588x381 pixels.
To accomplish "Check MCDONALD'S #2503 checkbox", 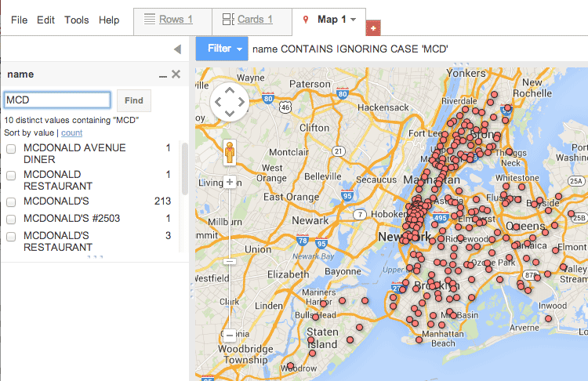I will click(11, 220).
